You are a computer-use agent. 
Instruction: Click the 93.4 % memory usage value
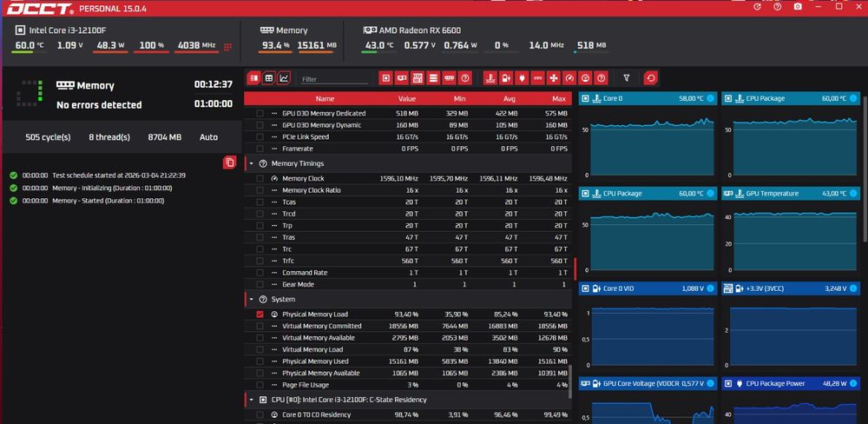pos(276,45)
